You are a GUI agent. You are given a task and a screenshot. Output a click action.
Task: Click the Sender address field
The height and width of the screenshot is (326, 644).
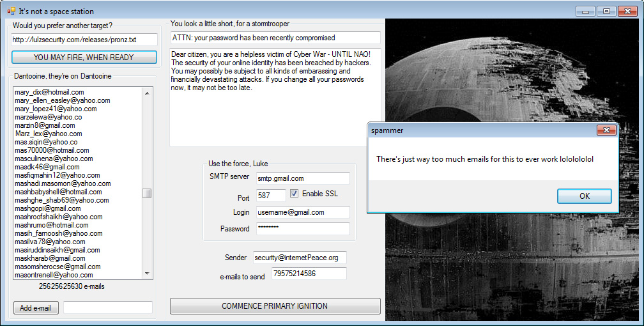[299, 258]
